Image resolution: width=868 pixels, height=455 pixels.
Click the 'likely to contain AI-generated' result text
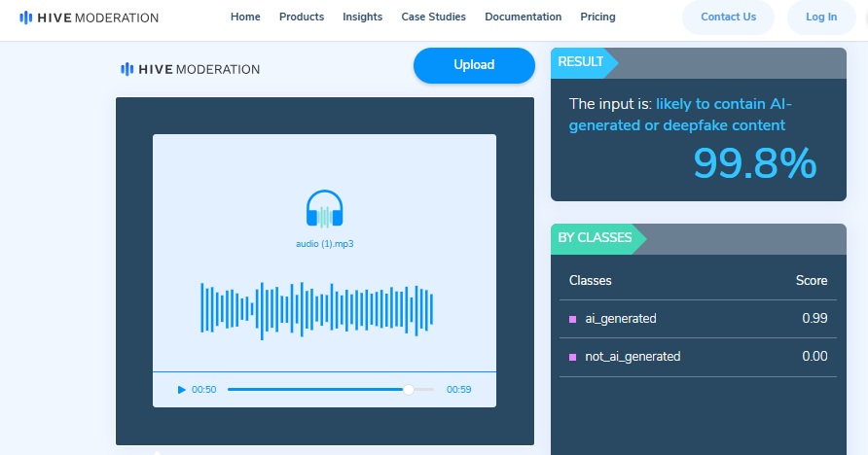pyautogui.click(x=680, y=115)
